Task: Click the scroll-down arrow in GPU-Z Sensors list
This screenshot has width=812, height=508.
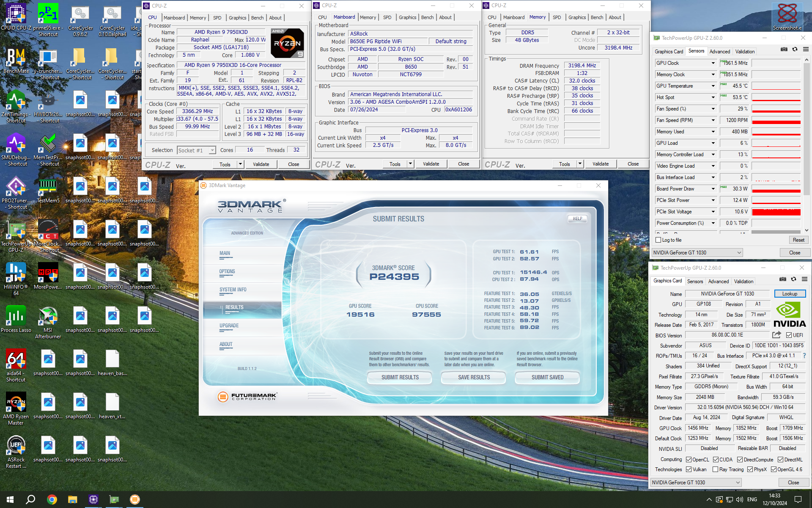Action: click(806, 230)
